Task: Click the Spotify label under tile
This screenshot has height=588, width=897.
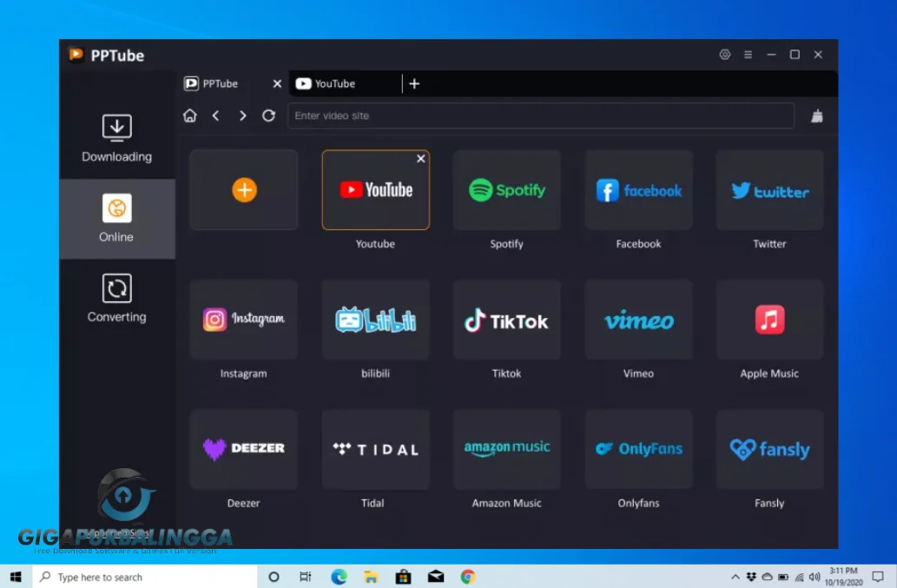Action: (x=507, y=244)
